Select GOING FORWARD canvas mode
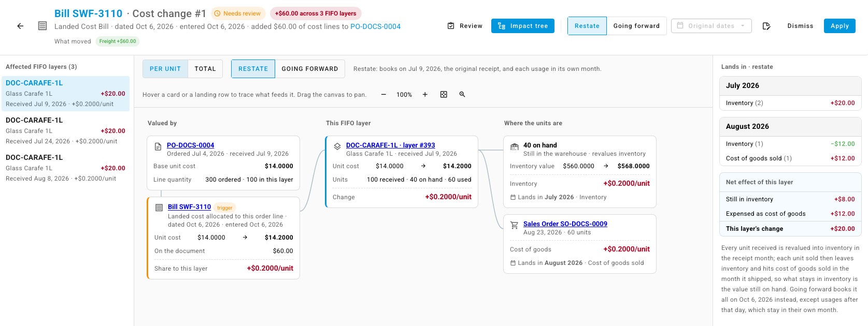The image size is (868, 326). coord(310,69)
